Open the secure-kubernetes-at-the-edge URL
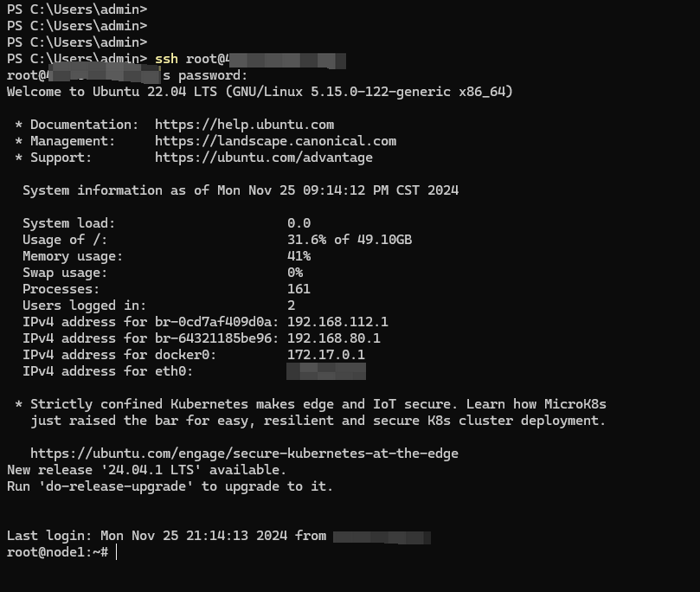The height and width of the screenshot is (592, 700). pos(244,454)
